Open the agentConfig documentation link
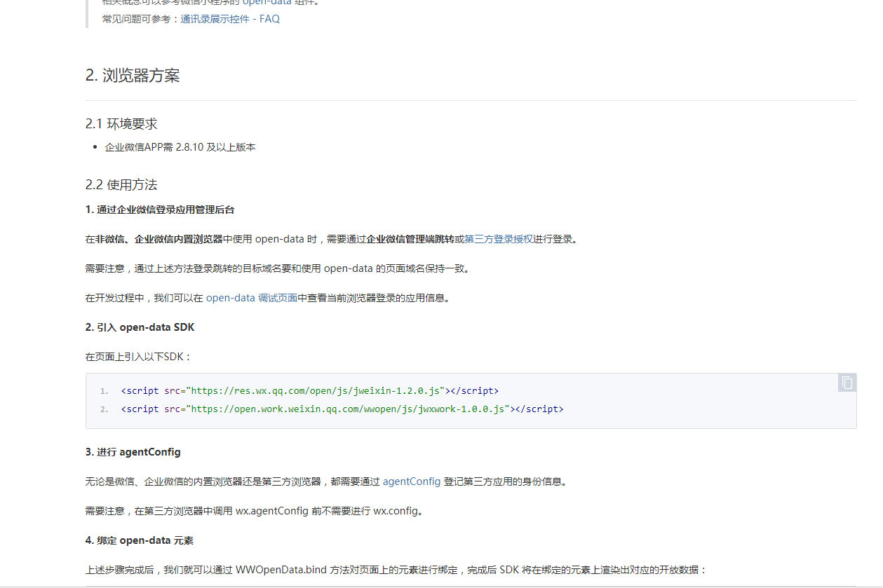883x588 pixels. click(412, 481)
